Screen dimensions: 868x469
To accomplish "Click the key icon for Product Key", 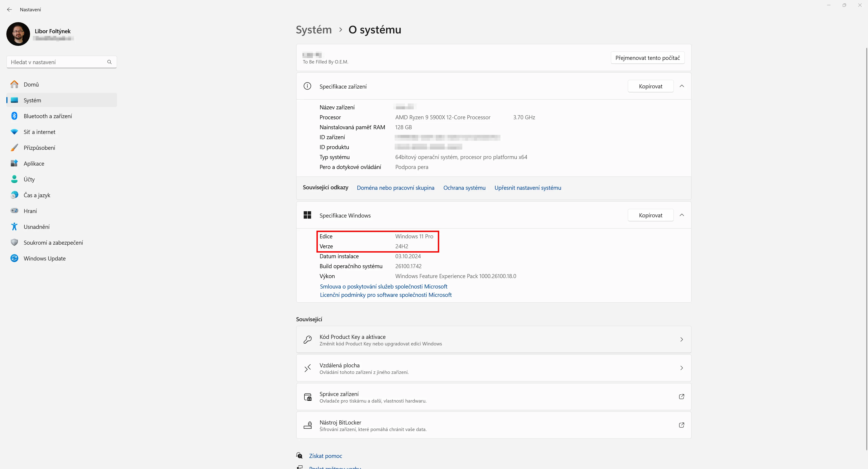I will point(307,340).
